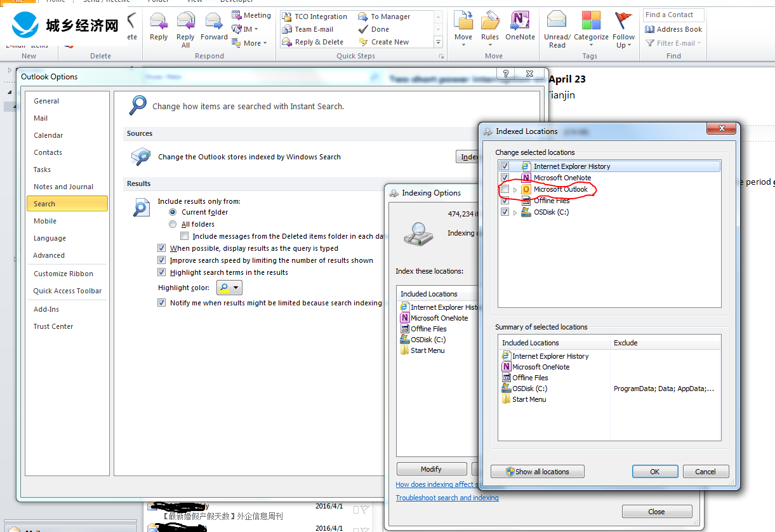The height and width of the screenshot is (532, 775).
Task: Open the Filter E-mail dropdown
Action: [673, 43]
